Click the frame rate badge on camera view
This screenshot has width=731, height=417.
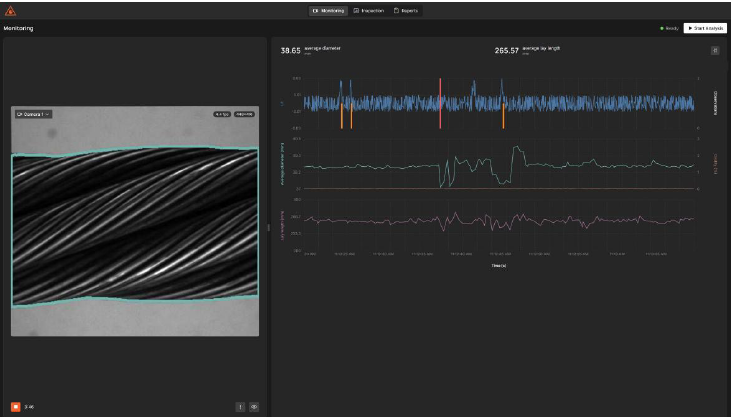pos(221,114)
